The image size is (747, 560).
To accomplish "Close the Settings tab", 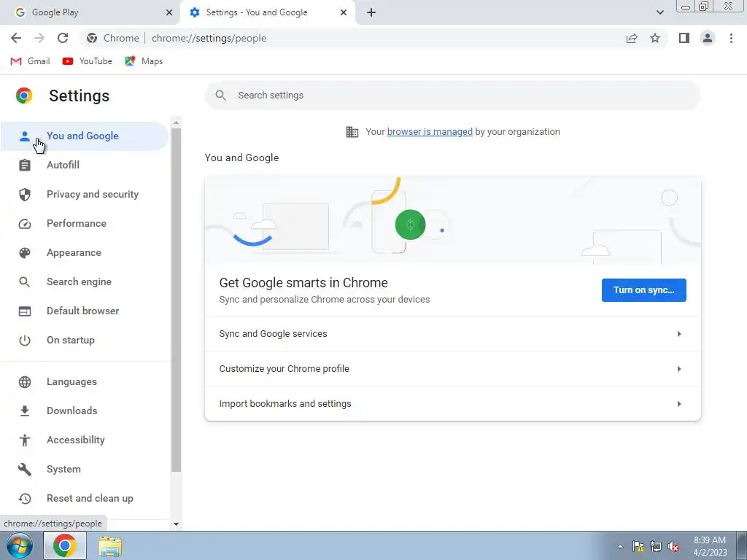I will tap(344, 12).
